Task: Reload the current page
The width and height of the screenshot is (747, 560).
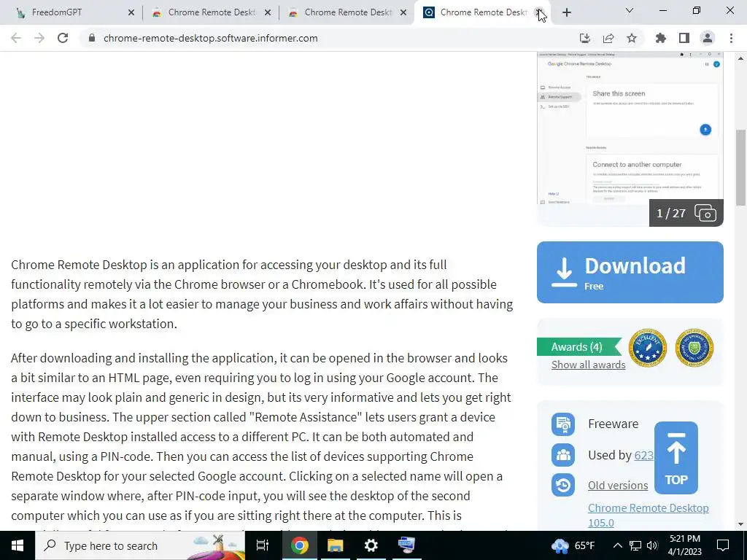Action: click(63, 38)
